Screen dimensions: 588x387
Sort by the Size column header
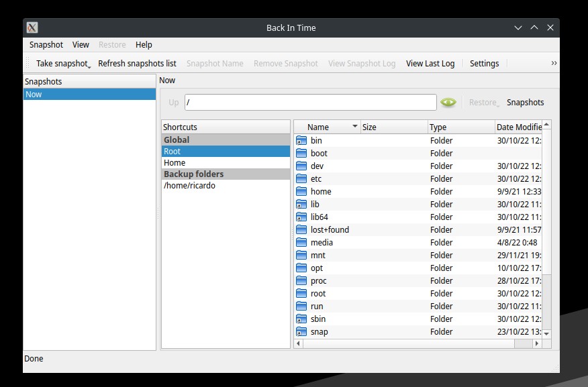point(394,127)
